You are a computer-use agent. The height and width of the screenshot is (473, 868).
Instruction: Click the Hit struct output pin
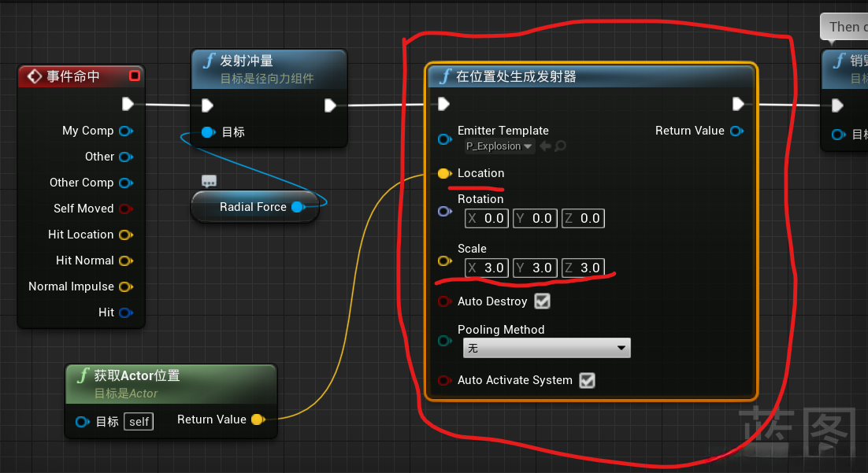pos(126,312)
